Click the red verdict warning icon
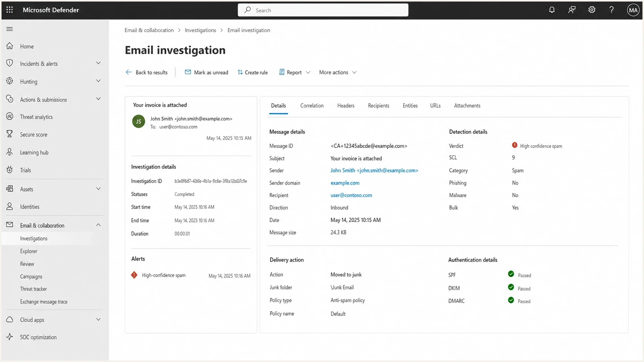 [x=515, y=145]
